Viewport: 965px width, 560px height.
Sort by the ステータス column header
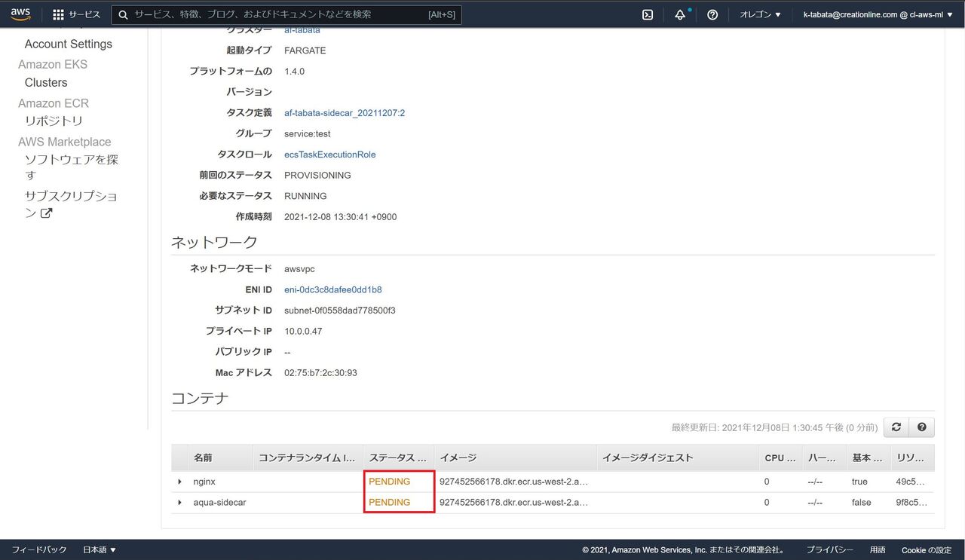point(397,458)
